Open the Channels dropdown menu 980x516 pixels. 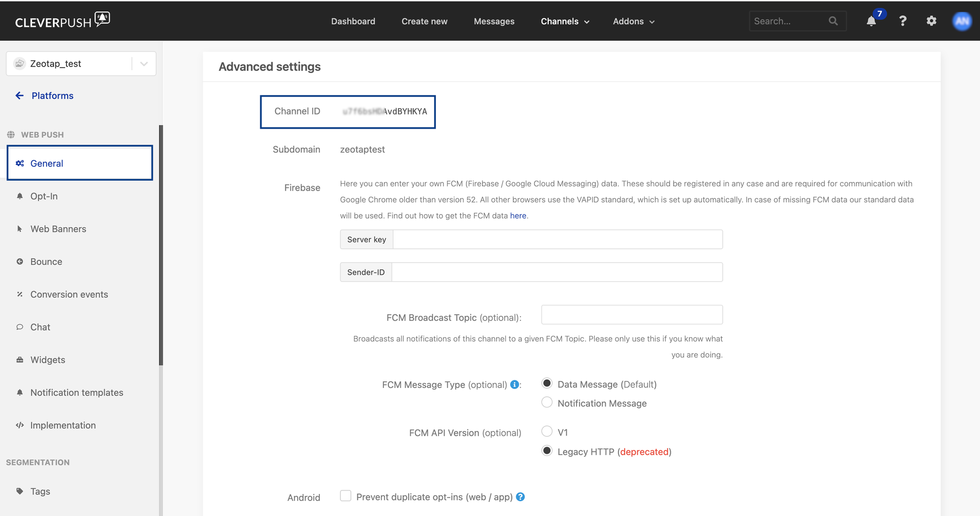pos(565,22)
